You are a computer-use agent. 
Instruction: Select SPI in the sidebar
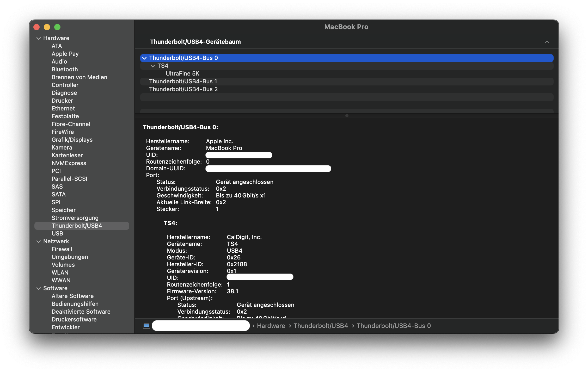56,202
